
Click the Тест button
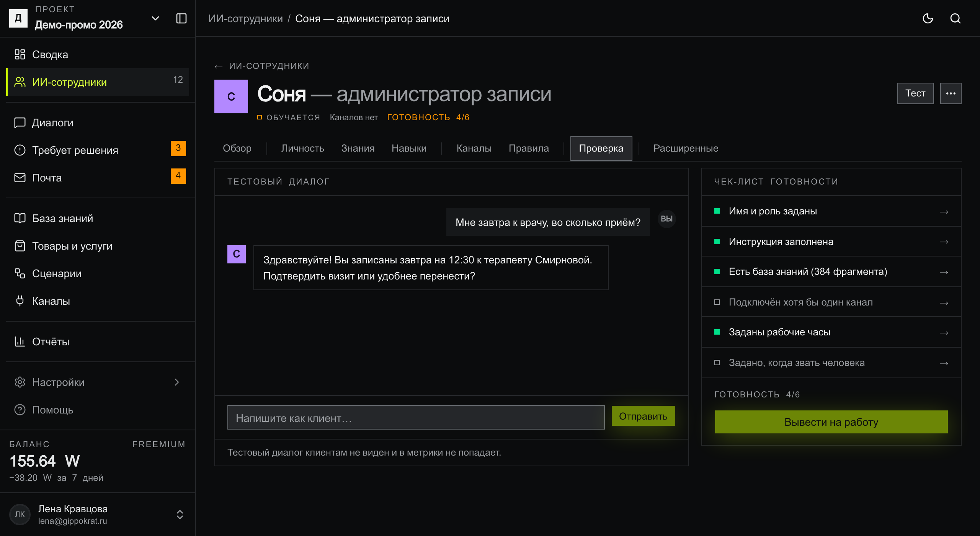pos(915,93)
